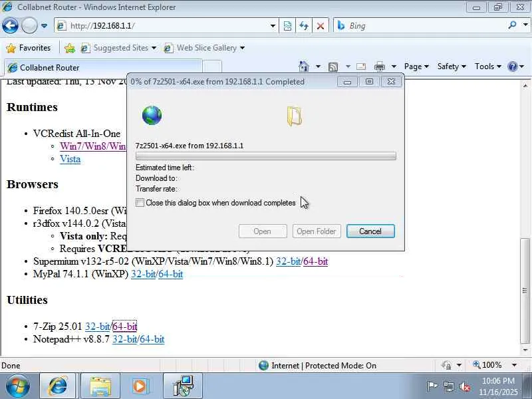Click Add to Favorites Bar icon
Screen dimensions: 532x399
tap(70, 48)
